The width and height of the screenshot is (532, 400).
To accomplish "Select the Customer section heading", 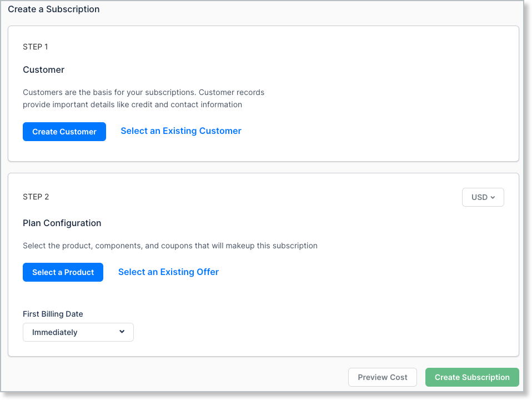I will point(44,70).
